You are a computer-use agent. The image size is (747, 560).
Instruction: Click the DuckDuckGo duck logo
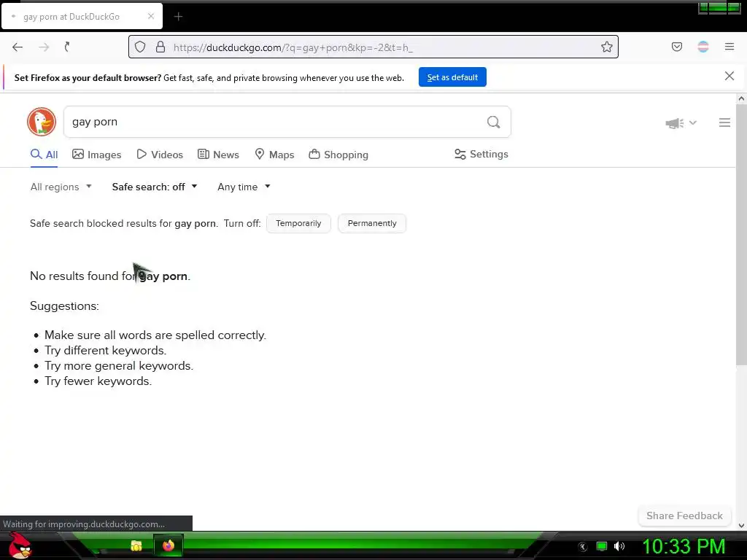tap(42, 122)
